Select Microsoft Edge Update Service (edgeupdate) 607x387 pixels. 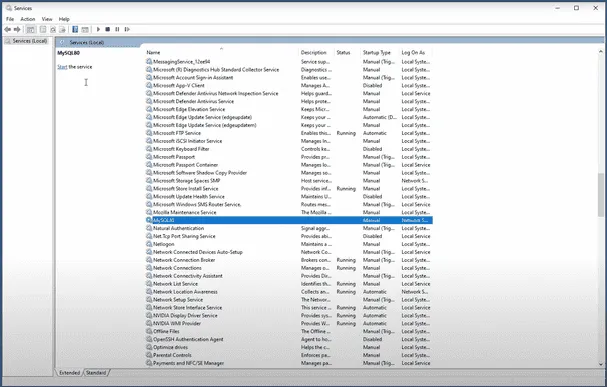(x=289, y=117)
